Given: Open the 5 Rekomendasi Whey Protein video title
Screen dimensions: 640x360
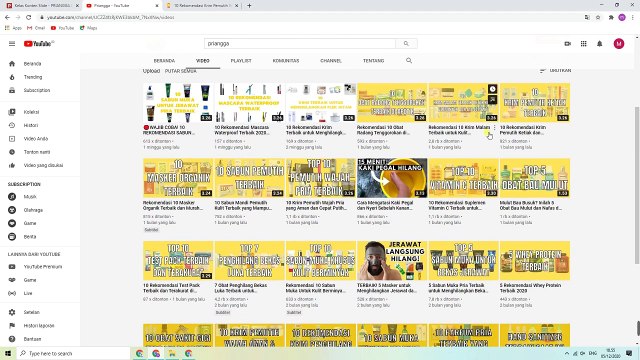Looking at the screenshot, I should click(x=531, y=288).
